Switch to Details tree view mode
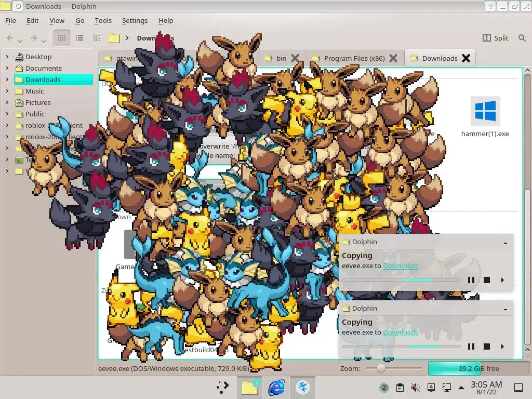 (x=97, y=38)
